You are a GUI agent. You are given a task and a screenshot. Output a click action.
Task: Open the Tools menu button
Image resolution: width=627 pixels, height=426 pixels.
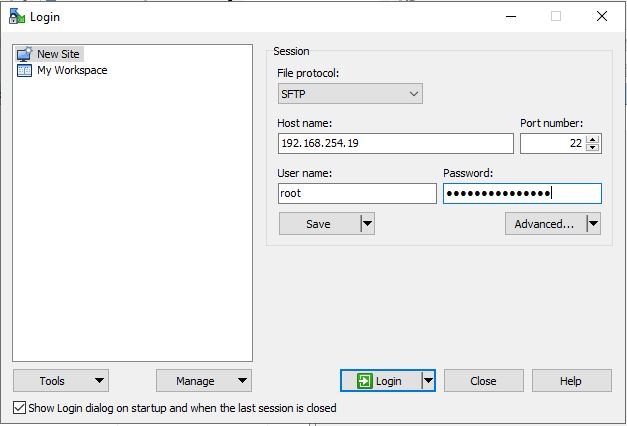(x=60, y=381)
